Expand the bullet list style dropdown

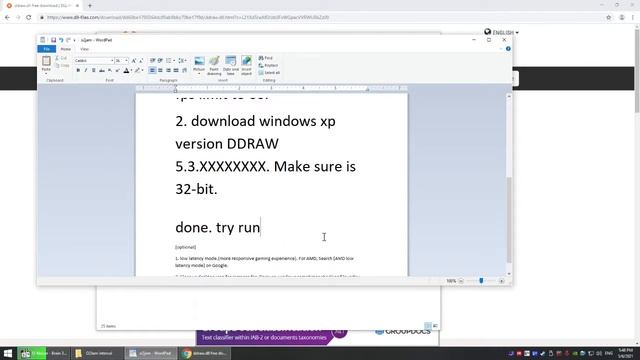(x=174, y=60)
